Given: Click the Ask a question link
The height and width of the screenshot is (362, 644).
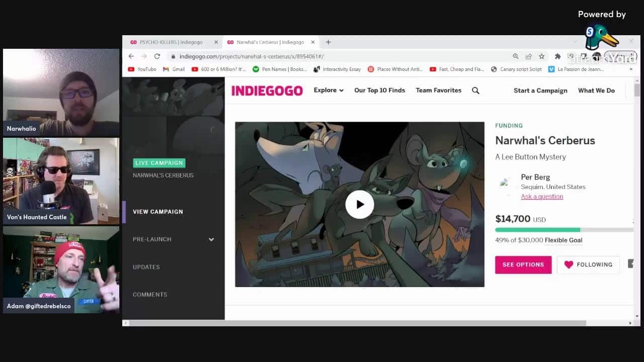Looking at the screenshot, I should (542, 197).
